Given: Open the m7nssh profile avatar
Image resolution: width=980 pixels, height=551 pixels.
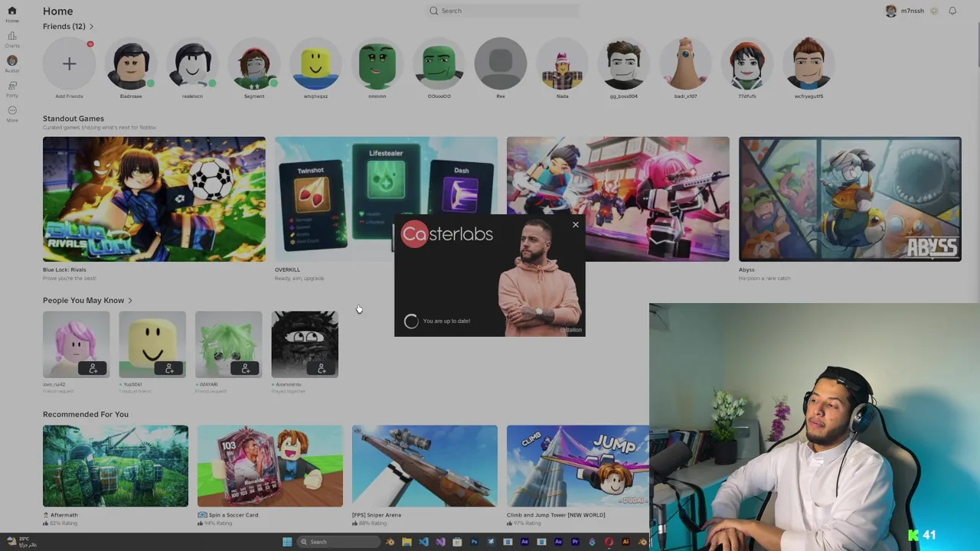Looking at the screenshot, I should pos(890,11).
